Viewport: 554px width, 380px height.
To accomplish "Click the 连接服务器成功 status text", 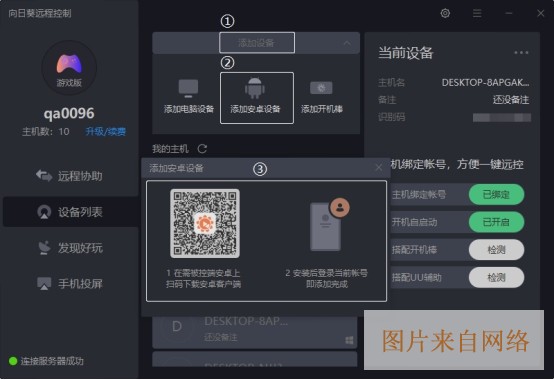I will (x=52, y=361).
